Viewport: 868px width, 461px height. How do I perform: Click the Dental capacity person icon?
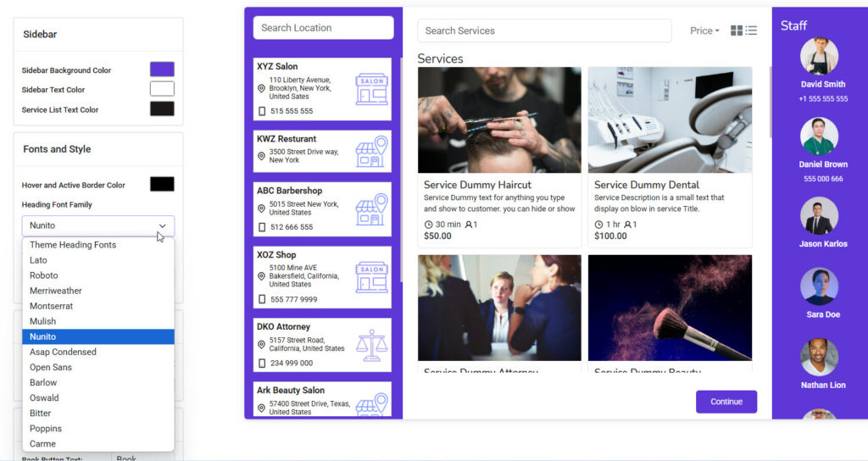click(628, 225)
